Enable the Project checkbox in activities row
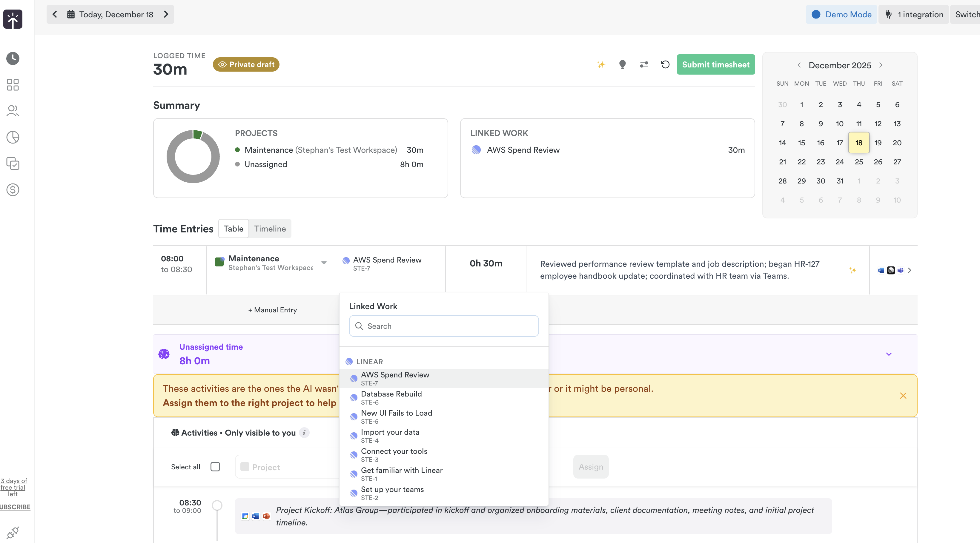 (245, 467)
